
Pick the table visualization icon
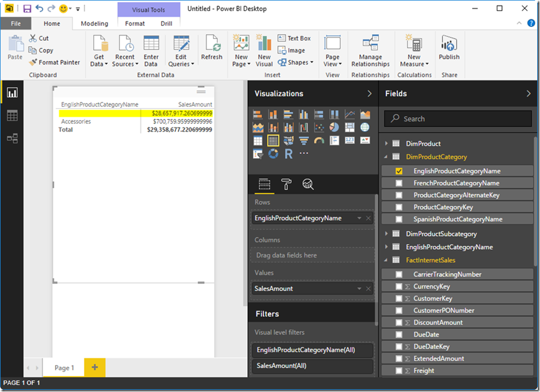(257, 141)
